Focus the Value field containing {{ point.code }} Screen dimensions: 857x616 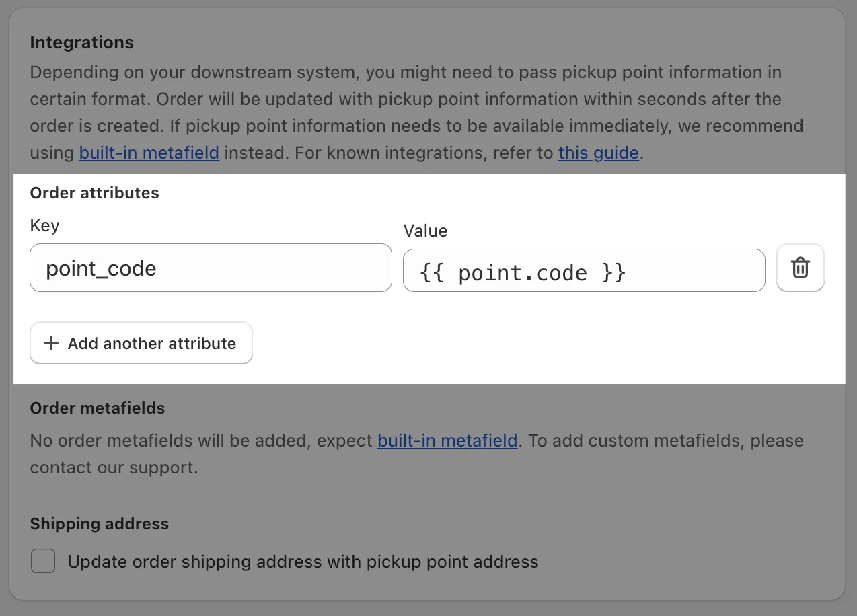point(583,271)
